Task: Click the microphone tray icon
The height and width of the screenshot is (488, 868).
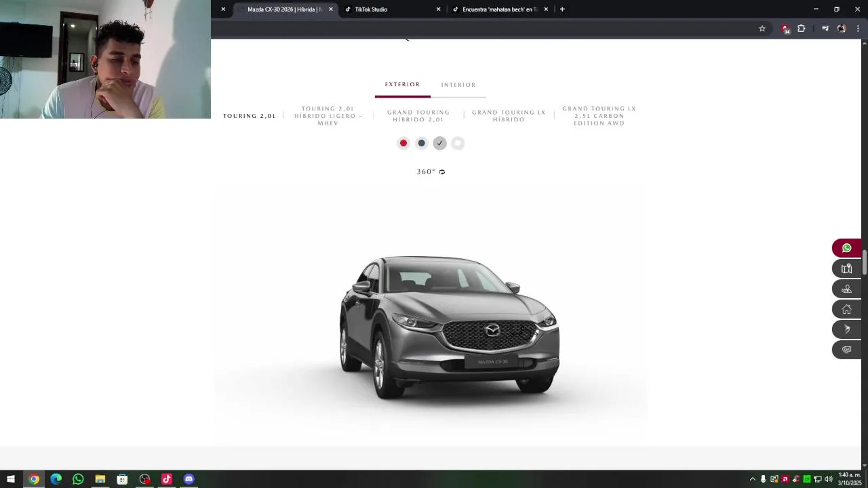Action: tap(763, 479)
